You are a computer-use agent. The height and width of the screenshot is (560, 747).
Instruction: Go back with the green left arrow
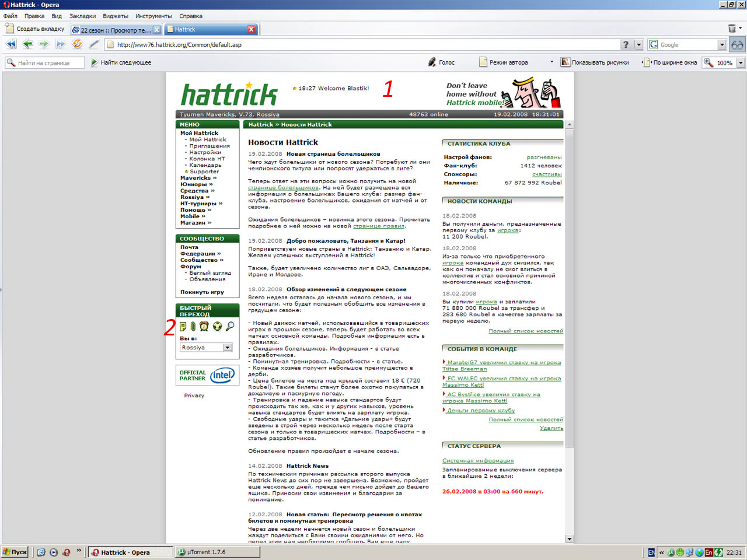27,44
